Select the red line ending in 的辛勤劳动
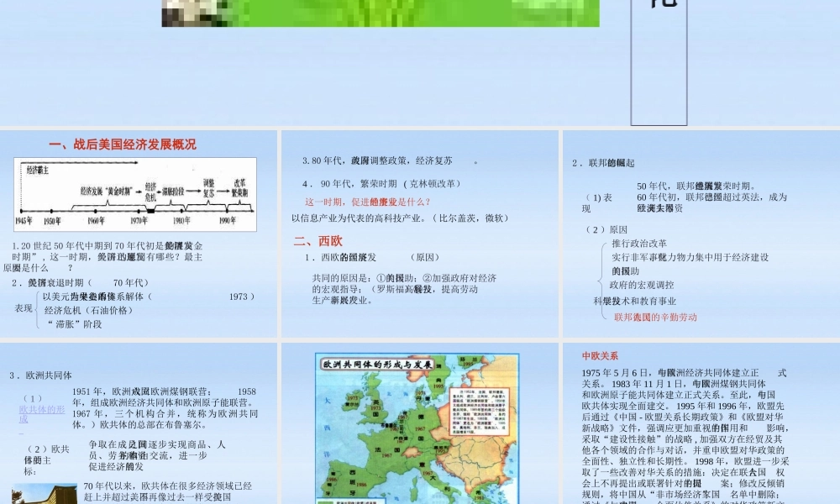The width and height of the screenshot is (840, 504). click(655, 317)
